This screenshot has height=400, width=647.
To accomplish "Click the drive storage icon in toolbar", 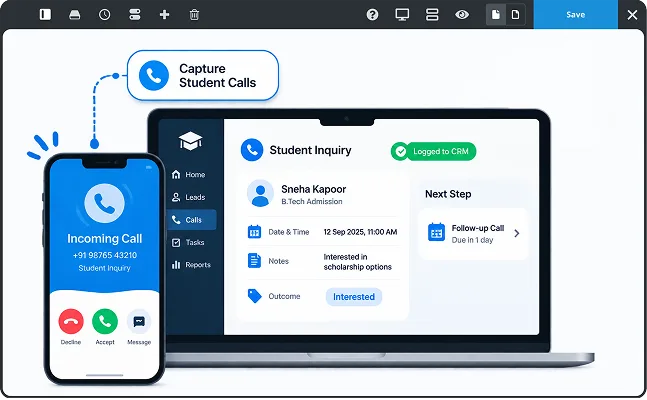I will pyautogui.click(x=75, y=14).
